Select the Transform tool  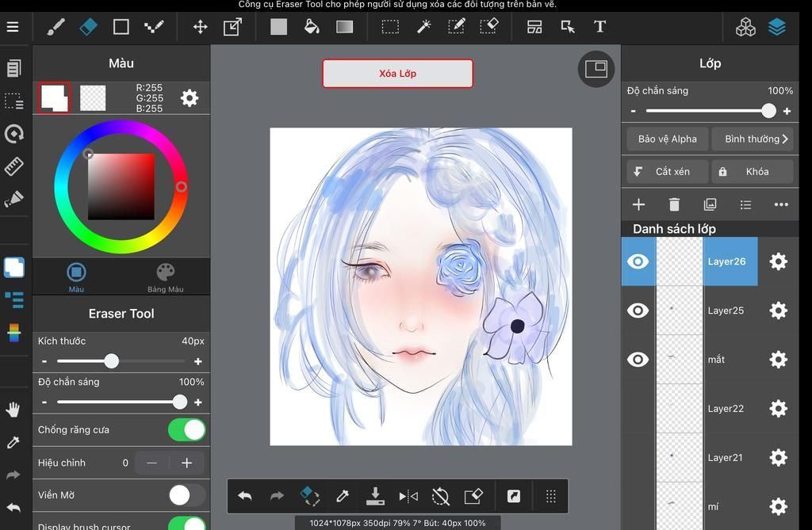point(232,27)
